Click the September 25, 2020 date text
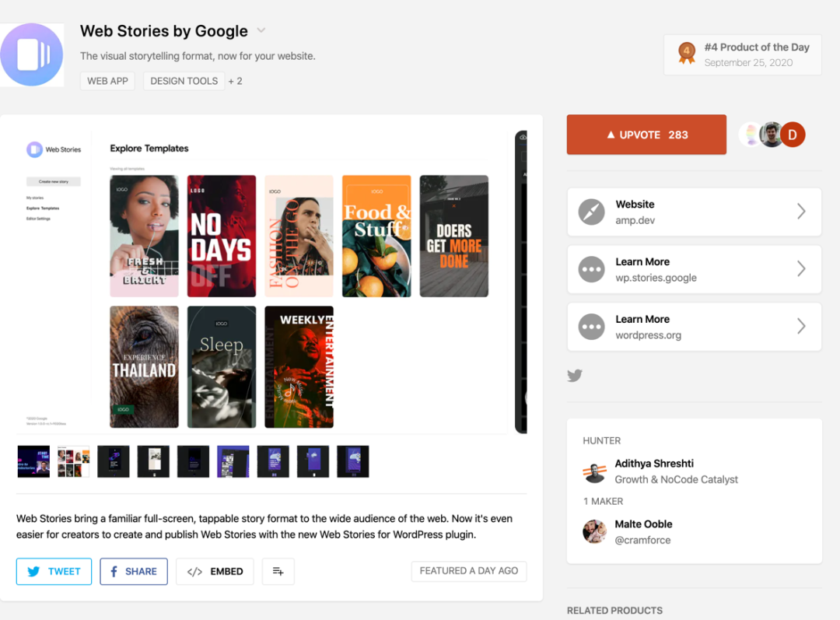840x620 pixels. (x=748, y=63)
